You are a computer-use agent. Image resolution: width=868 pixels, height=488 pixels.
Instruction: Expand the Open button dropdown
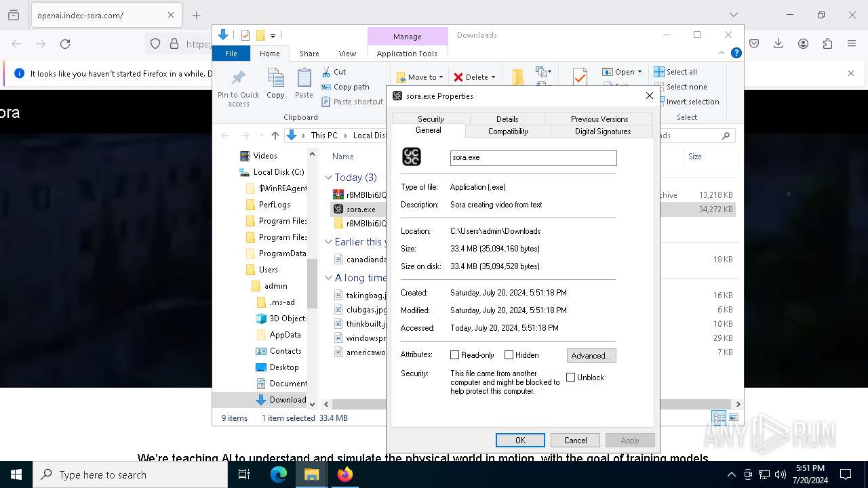coord(639,72)
